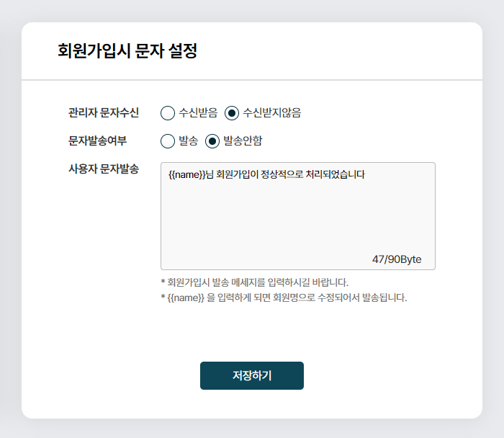
Task: Select the 수신받지않음 radio button circle
Action: [x=231, y=113]
